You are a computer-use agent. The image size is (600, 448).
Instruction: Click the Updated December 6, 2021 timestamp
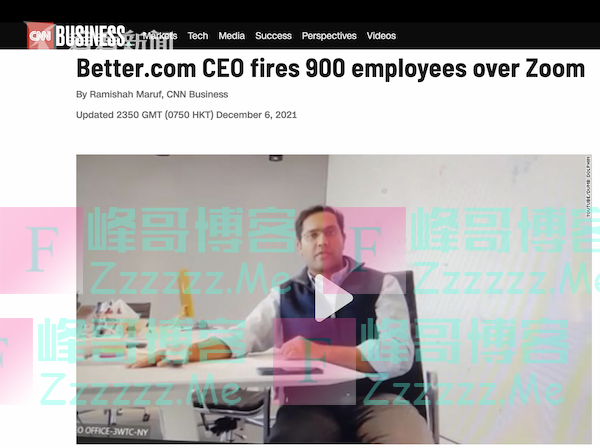click(x=186, y=115)
